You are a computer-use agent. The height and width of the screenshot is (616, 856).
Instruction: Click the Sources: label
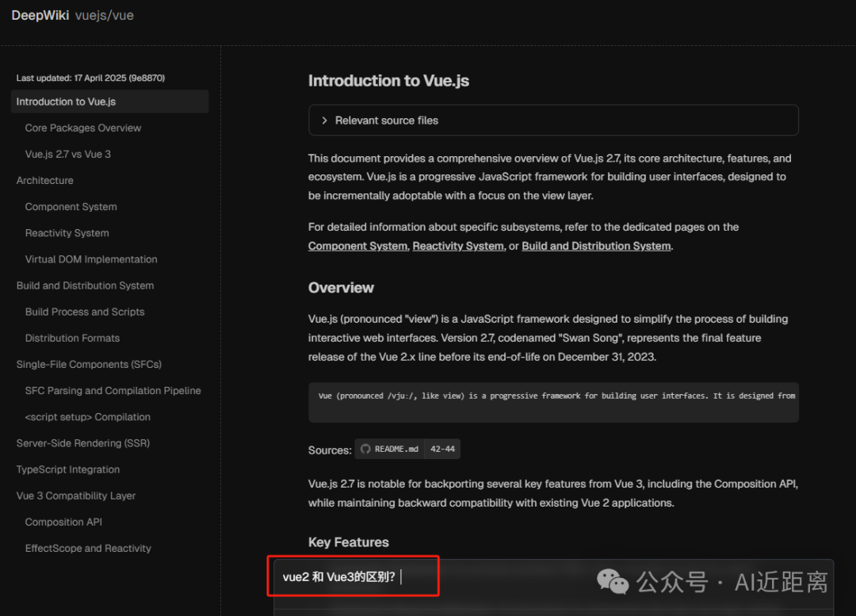click(330, 450)
